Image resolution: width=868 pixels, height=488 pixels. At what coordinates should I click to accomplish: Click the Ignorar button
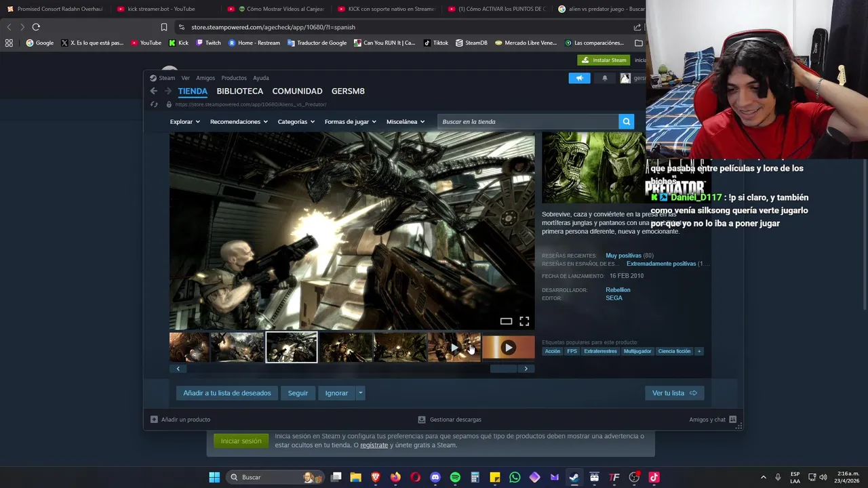(336, 393)
